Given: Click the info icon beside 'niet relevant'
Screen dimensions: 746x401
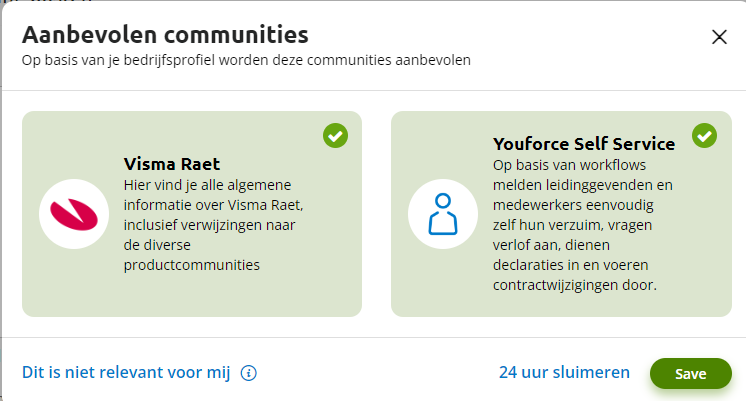Looking at the screenshot, I should click(x=249, y=374).
